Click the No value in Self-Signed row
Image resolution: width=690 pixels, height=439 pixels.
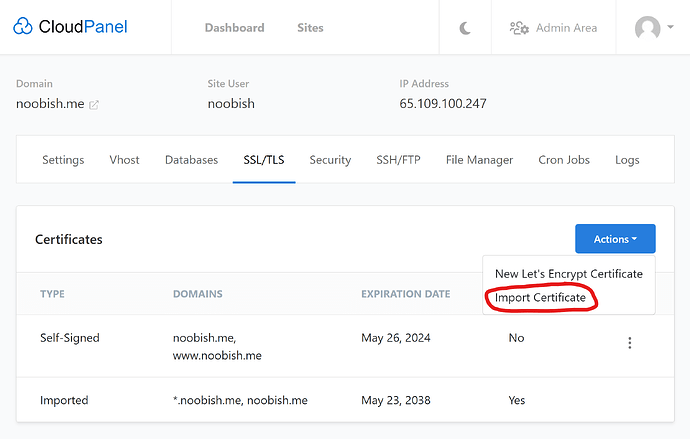coord(516,338)
